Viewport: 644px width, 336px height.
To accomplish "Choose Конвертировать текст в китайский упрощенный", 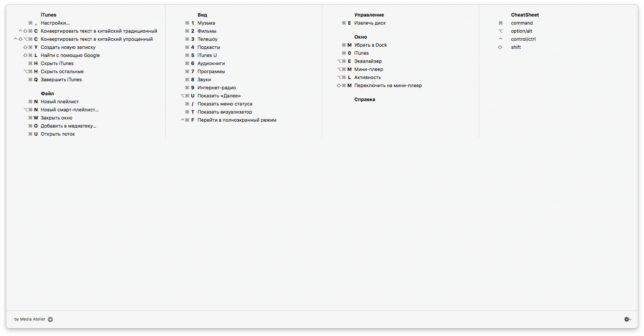I will click(x=97, y=39).
